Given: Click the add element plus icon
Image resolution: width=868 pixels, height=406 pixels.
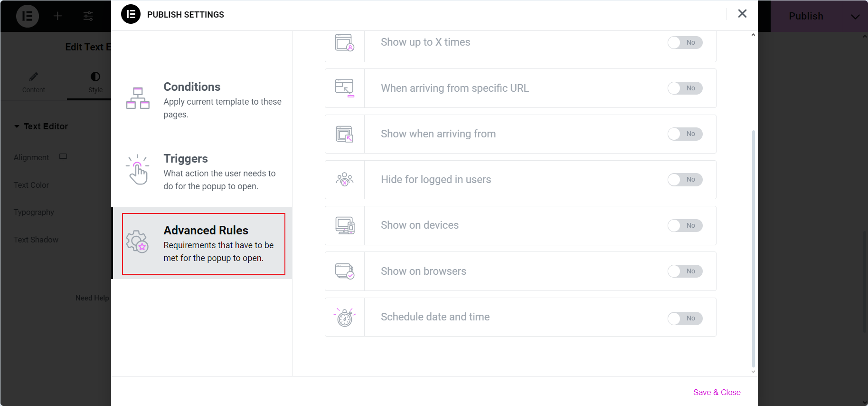Looking at the screenshot, I should 57,16.
